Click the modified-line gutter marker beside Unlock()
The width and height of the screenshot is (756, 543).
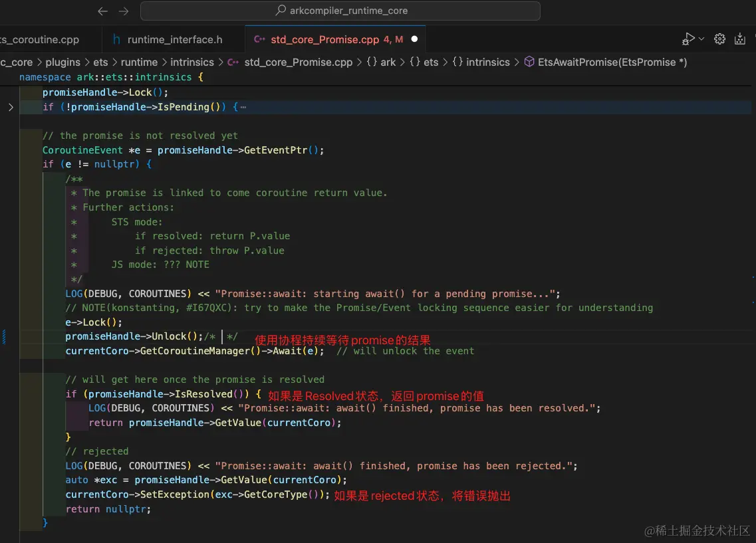pos(4,336)
